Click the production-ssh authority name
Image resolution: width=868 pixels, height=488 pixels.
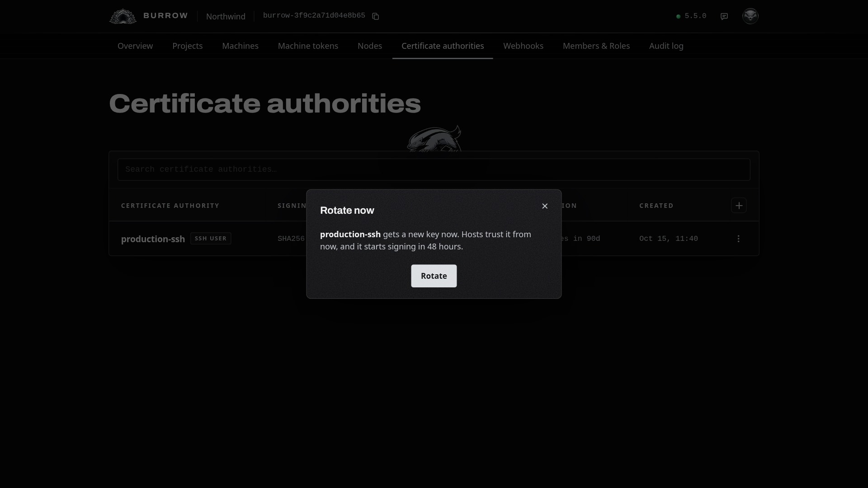(x=153, y=239)
